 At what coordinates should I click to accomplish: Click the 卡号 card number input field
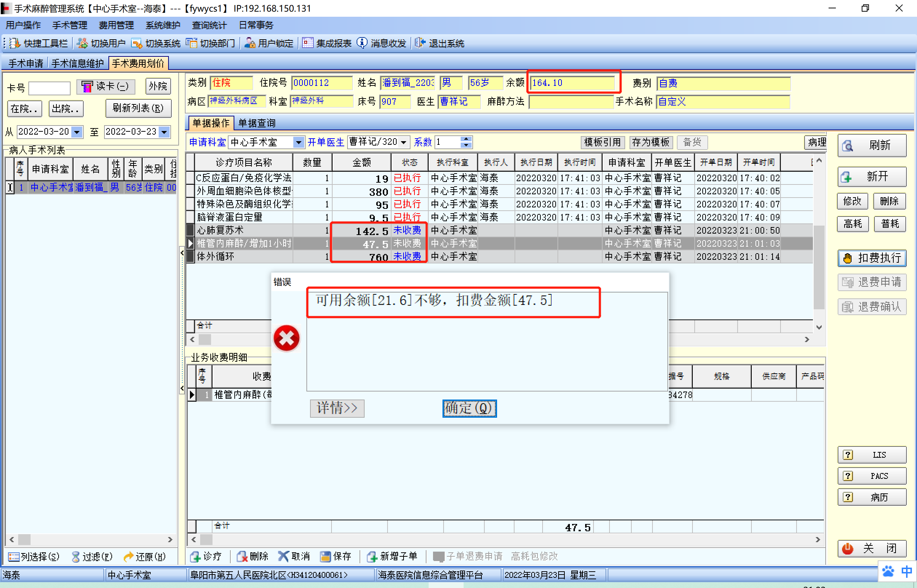[49, 88]
